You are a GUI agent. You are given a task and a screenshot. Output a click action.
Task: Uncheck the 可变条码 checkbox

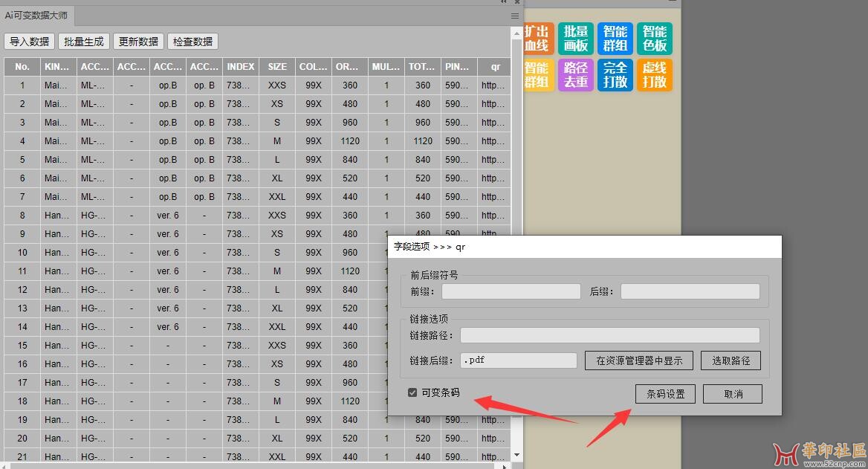click(x=412, y=392)
